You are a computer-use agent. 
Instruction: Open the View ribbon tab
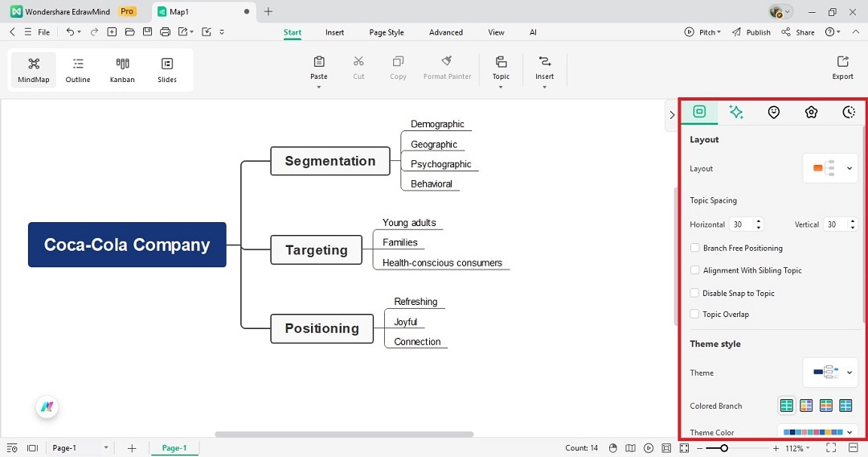[x=496, y=32]
